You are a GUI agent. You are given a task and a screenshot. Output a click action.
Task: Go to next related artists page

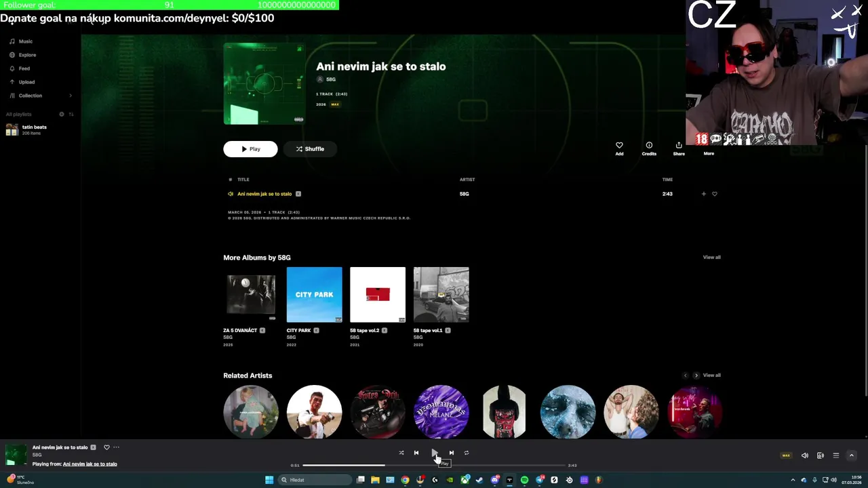tap(696, 375)
